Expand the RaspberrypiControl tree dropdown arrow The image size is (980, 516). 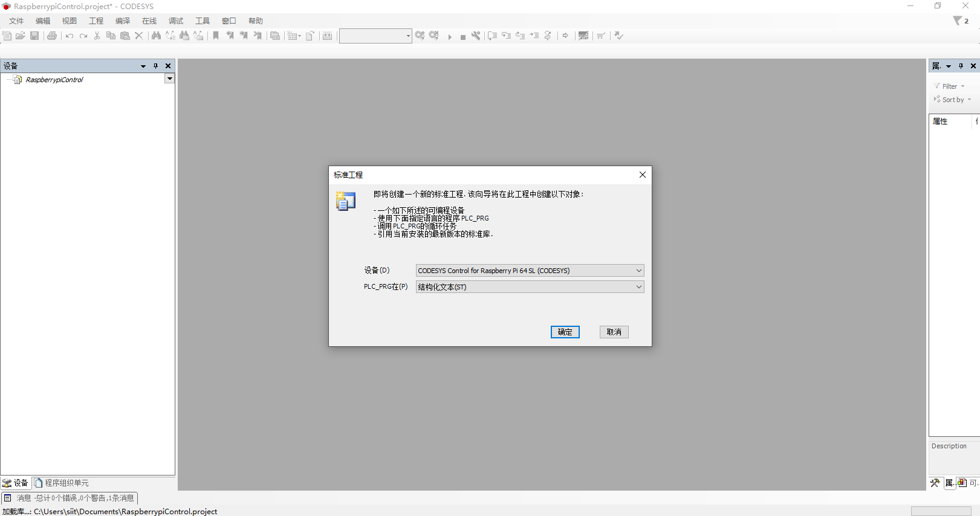click(x=169, y=79)
